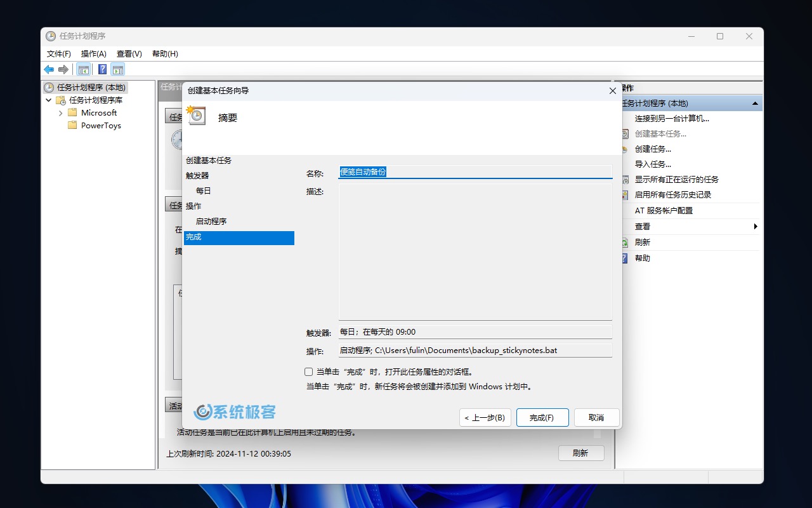This screenshot has height=508, width=812.
Task: Click the Back arrow toolbar icon
Action: click(x=49, y=69)
